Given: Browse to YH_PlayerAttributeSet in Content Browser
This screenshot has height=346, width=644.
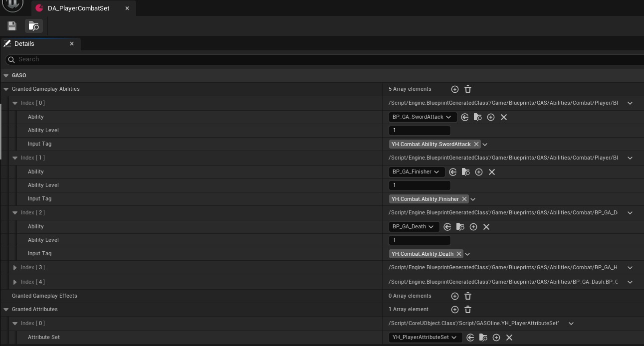Looking at the screenshot, I should (483, 338).
